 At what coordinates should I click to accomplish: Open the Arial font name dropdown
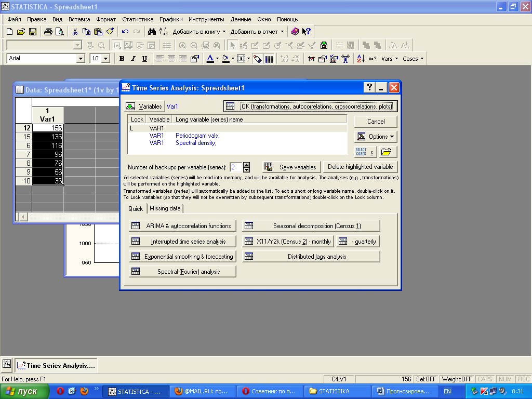click(x=81, y=59)
